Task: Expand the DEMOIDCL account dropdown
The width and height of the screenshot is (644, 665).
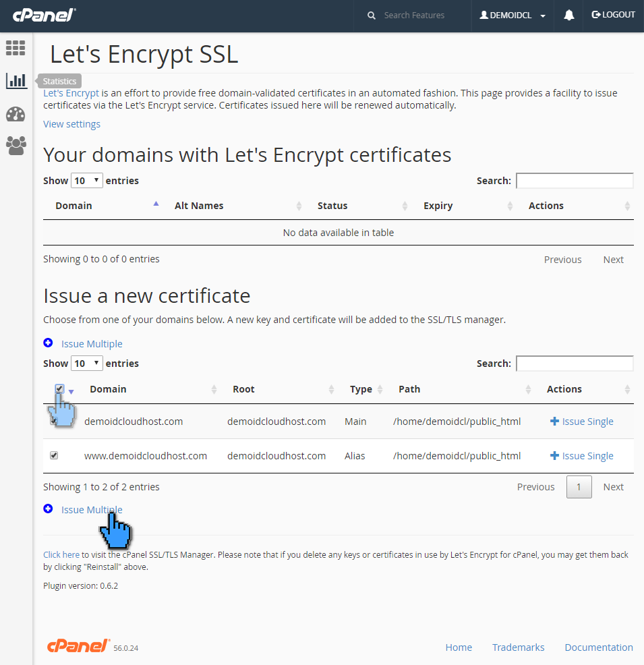Action: pos(513,14)
